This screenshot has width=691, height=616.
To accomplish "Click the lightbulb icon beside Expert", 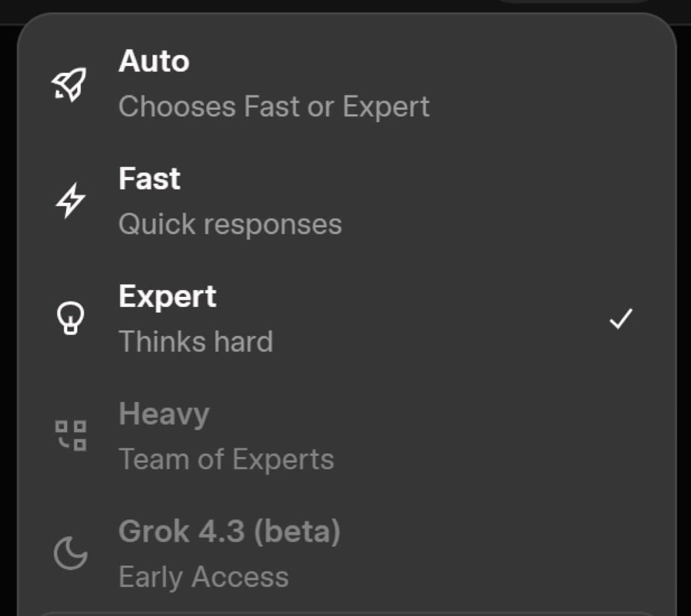I will 72,318.
